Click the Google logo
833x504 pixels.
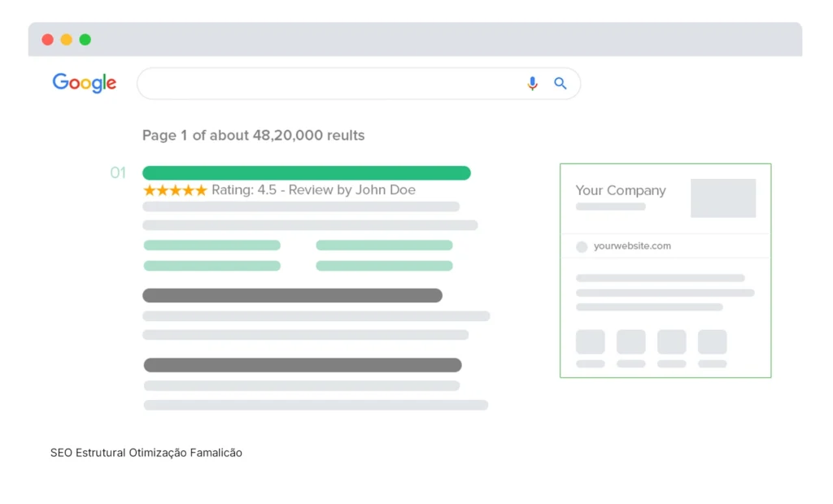tap(85, 83)
